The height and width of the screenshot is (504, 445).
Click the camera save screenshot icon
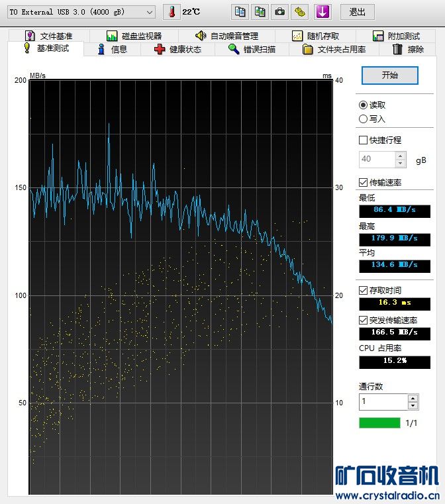[279, 12]
